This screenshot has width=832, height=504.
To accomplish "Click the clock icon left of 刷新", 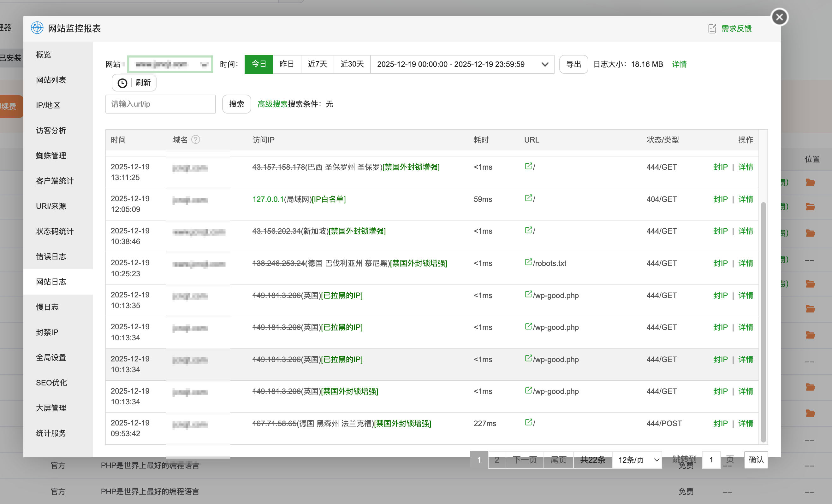I will point(122,83).
